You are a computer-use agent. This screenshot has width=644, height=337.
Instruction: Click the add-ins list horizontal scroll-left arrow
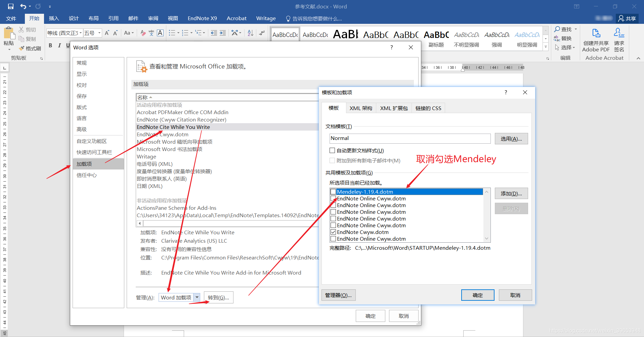click(140, 223)
